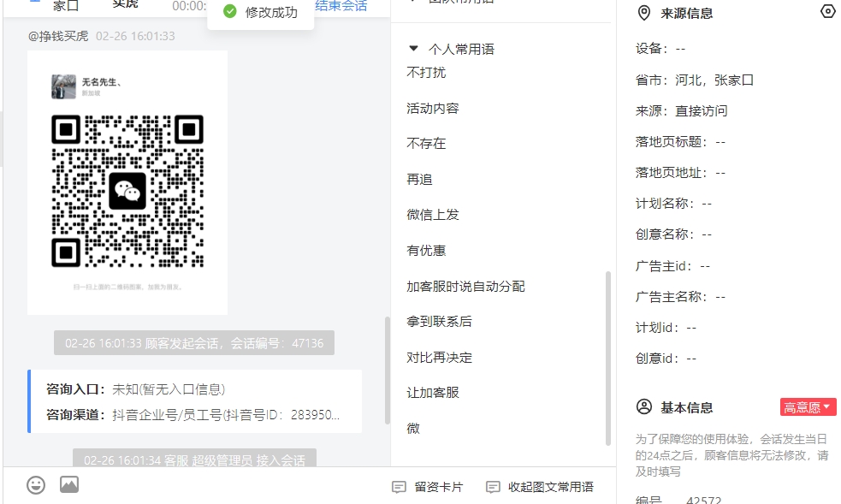The height and width of the screenshot is (504, 841).
Task: Click the 留资卡片 button
Action: (x=428, y=487)
